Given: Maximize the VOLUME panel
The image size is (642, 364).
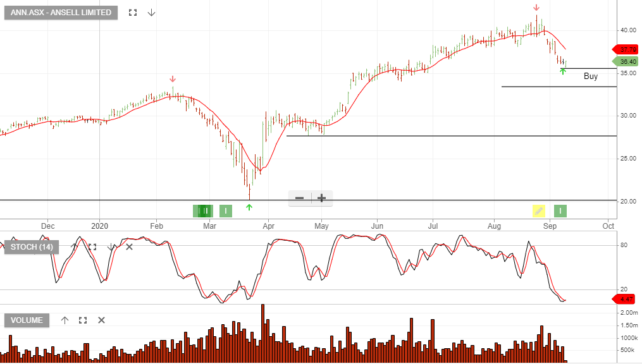Looking at the screenshot, I should click(x=83, y=320).
